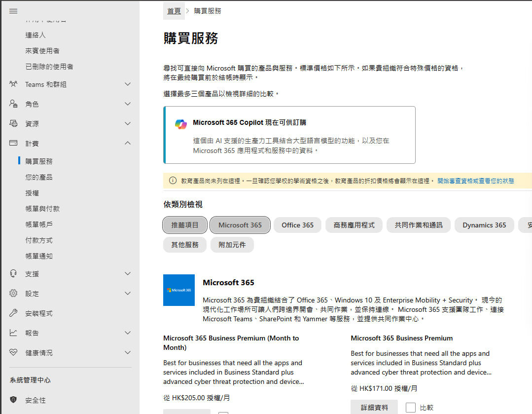
Task: Select the Dynamics 365 category filter
Action: click(x=484, y=225)
